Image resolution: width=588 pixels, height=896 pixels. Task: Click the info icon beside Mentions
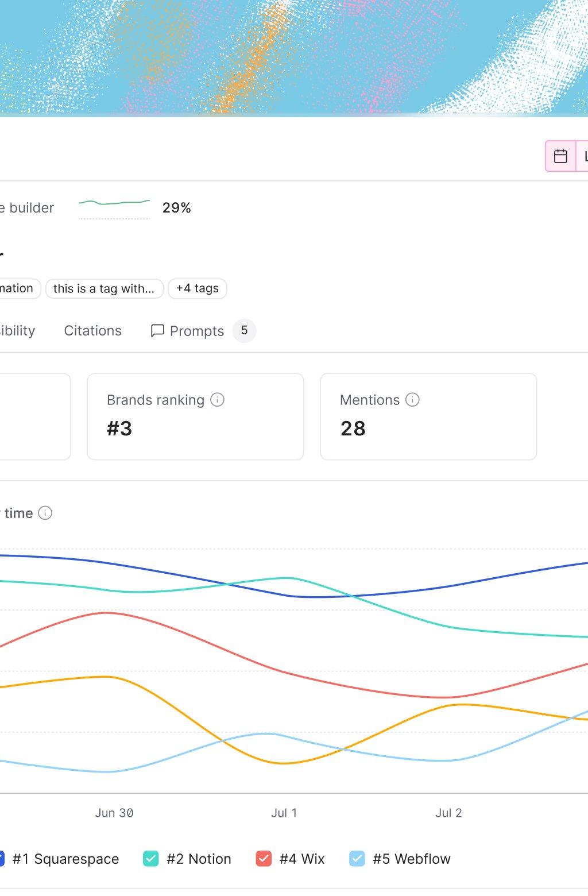click(412, 400)
